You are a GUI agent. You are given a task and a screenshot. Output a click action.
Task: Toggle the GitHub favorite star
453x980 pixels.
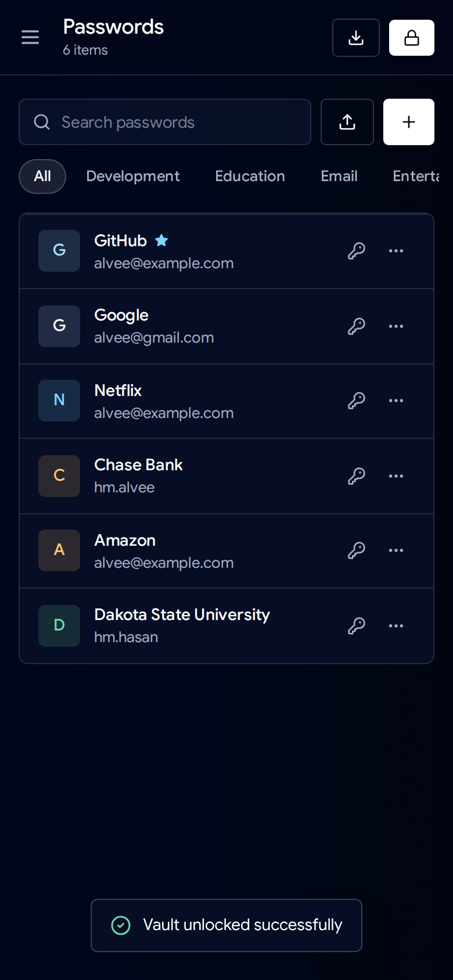click(161, 240)
